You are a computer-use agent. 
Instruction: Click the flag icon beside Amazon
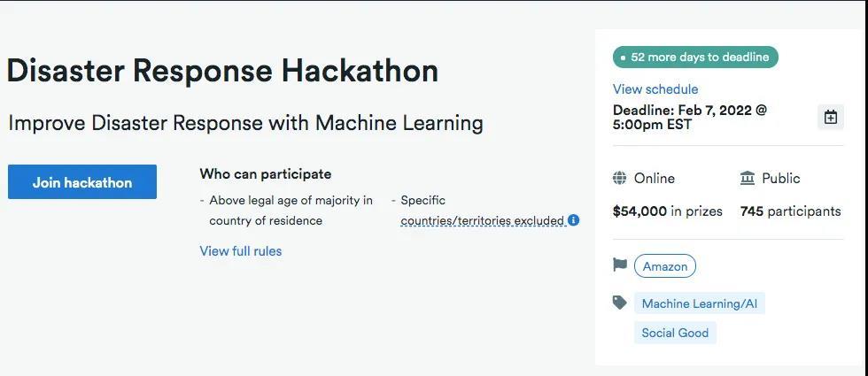(620, 265)
